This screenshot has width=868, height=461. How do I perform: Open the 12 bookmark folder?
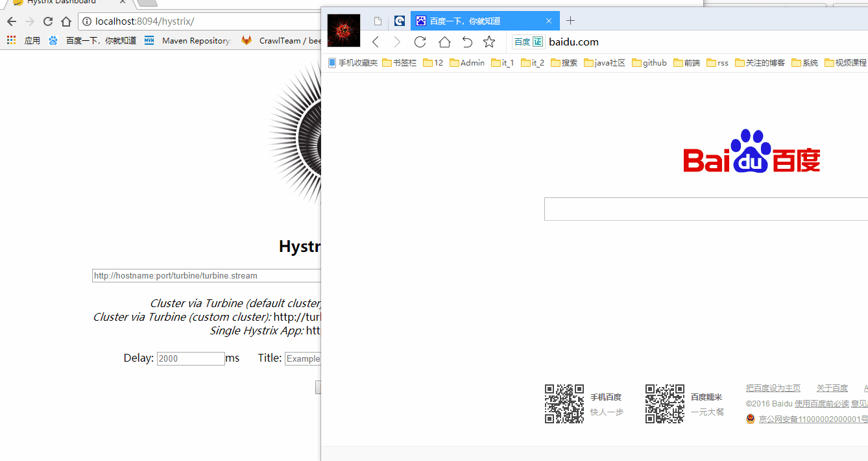pyautogui.click(x=433, y=63)
